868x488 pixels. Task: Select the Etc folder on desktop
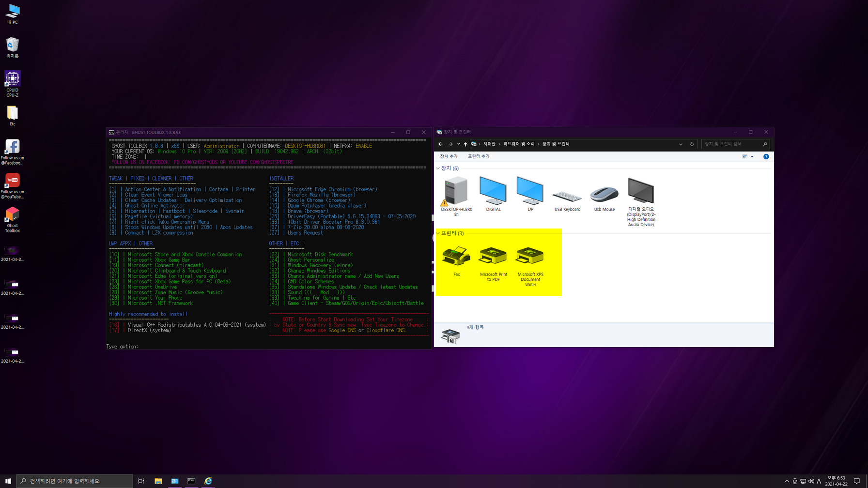13,116
